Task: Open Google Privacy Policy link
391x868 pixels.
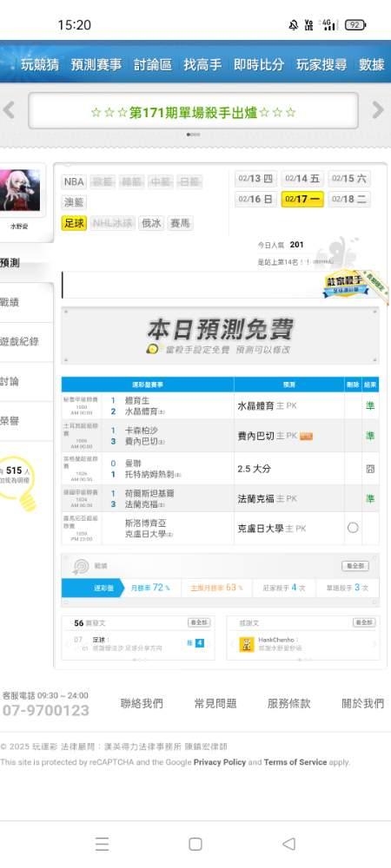Action: pos(219,762)
